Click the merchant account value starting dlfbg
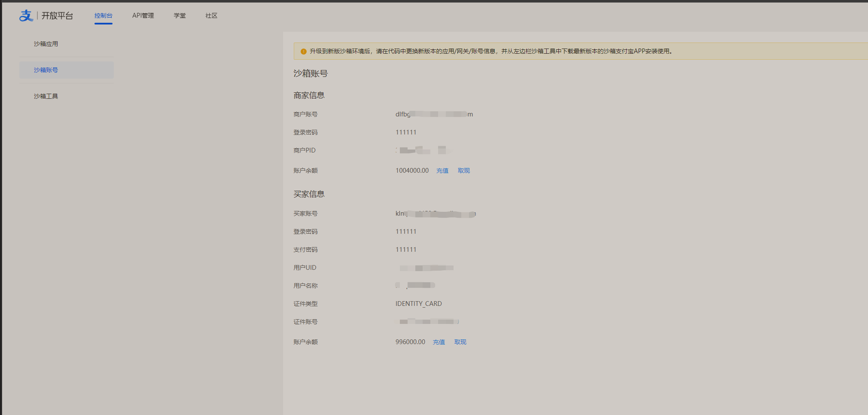868x415 pixels. point(434,114)
